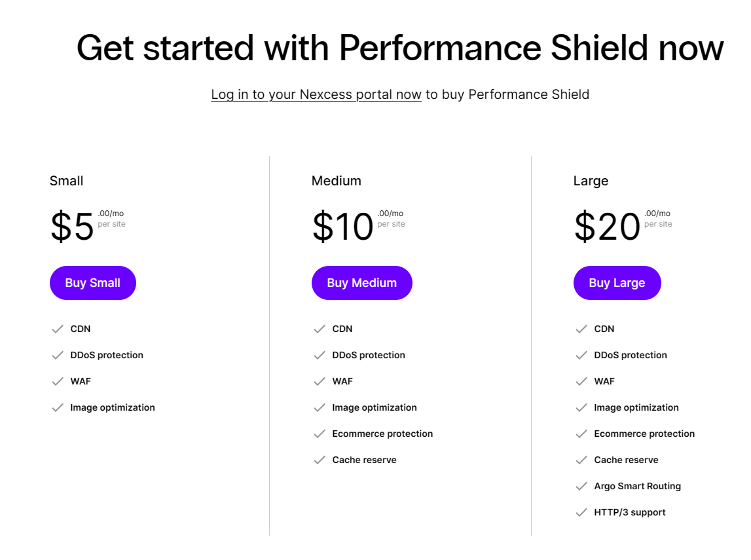Click checkmark next to Small plan's DDoS protection
Viewport: 751px width, 560px height.
tap(58, 355)
